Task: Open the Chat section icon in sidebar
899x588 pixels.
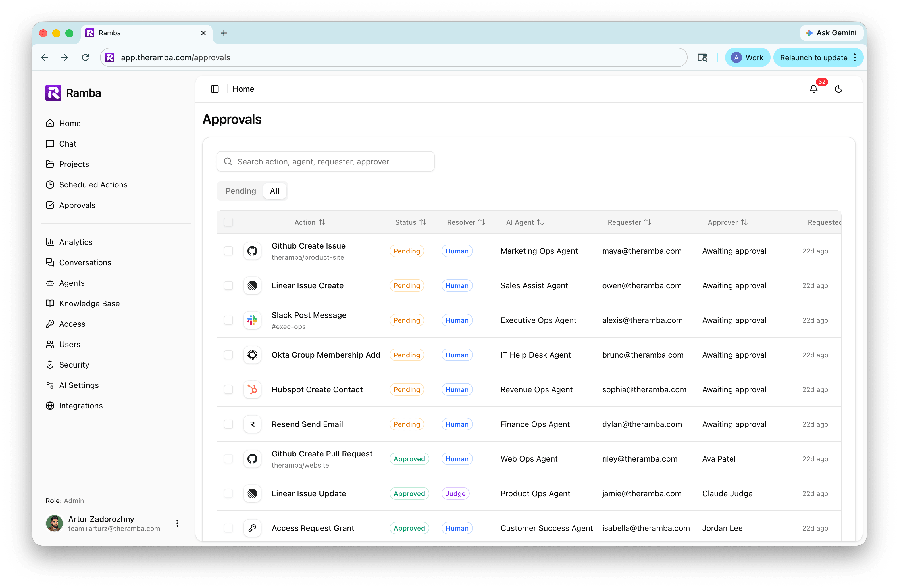Action: [51, 143]
